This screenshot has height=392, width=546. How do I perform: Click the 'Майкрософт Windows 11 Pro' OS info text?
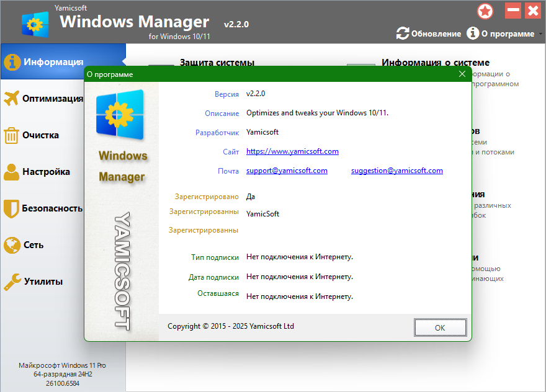[x=62, y=365]
